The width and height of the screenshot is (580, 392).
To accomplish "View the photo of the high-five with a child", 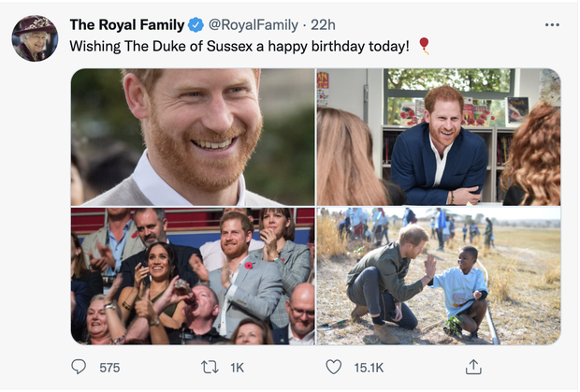I will [439, 276].
